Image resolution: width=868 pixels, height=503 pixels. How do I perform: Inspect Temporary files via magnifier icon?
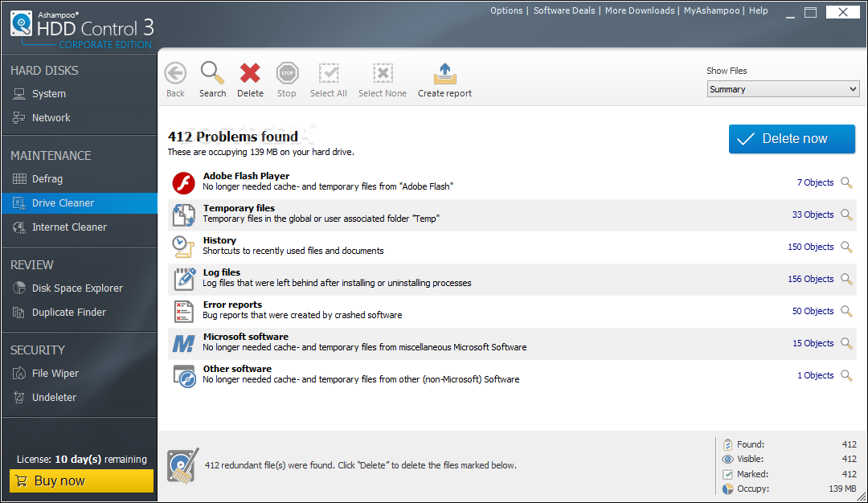pos(846,215)
